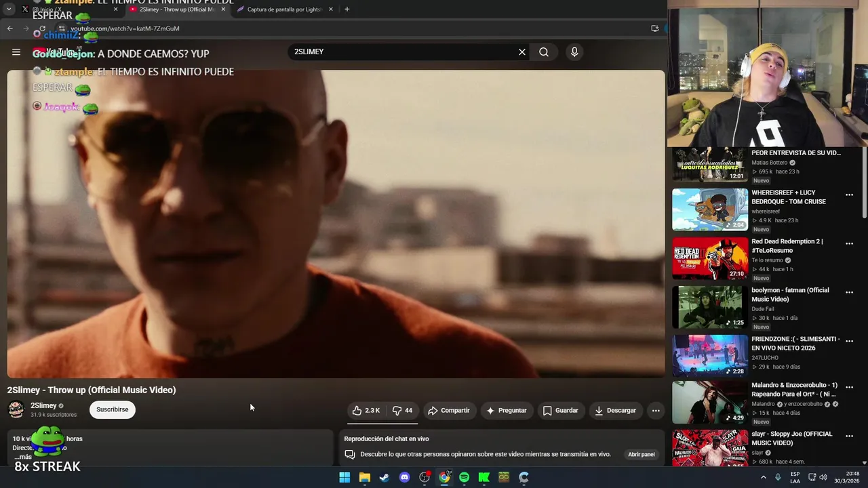
Task: Click the magnifying glass search button
Action: click(544, 52)
